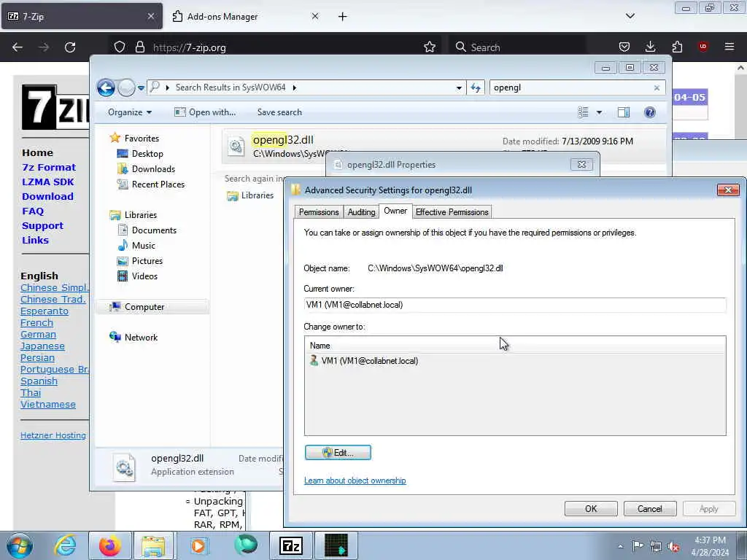Switch to Effective Permissions tab
Viewport: 747px width, 560px height.
(452, 212)
